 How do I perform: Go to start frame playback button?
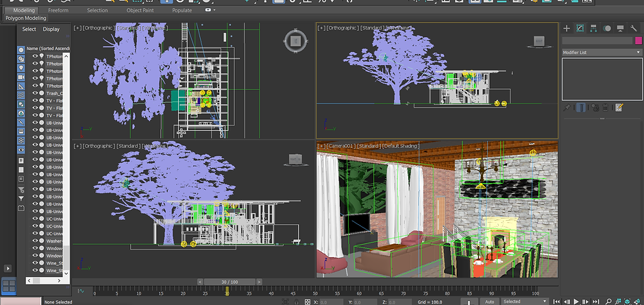click(x=558, y=302)
